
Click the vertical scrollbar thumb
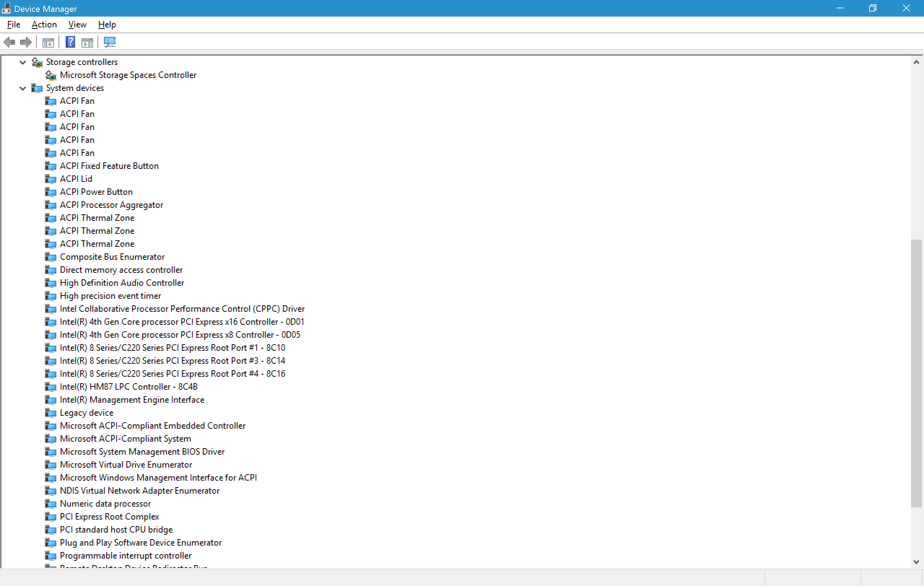pos(916,373)
